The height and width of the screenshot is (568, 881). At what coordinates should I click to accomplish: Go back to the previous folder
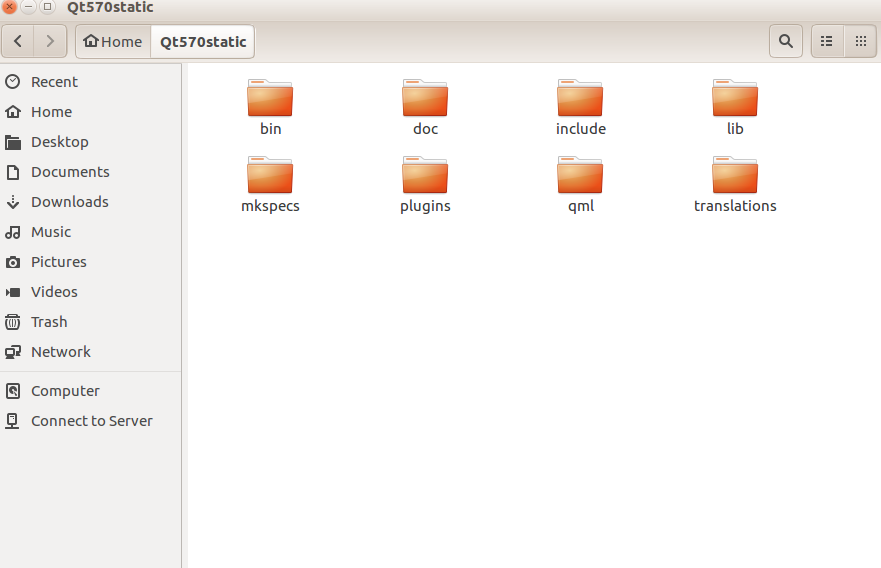[x=18, y=41]
